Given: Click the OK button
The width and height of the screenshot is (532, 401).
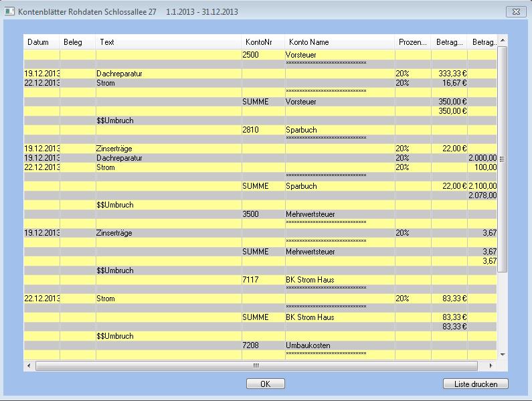Looking at the screenshot, I should pos(266,384).
